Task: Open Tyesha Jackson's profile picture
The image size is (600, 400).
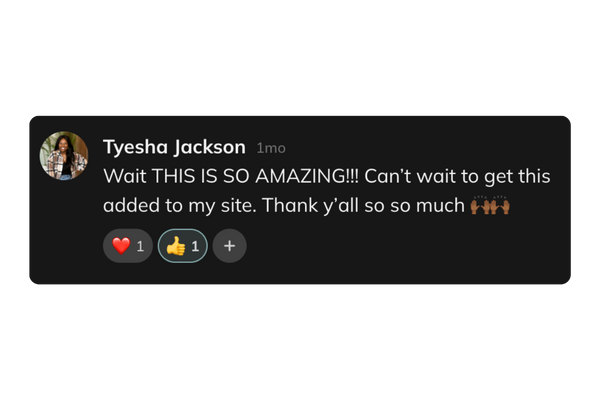Action: (64, 155)
